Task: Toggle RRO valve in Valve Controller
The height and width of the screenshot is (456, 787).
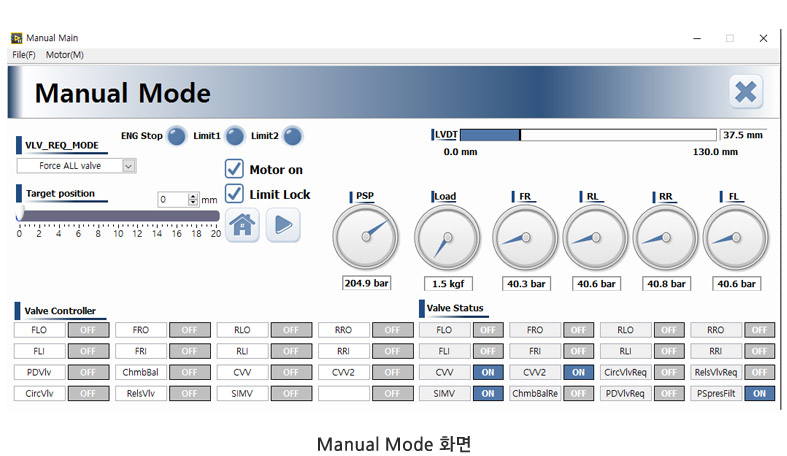Action: 392,330
